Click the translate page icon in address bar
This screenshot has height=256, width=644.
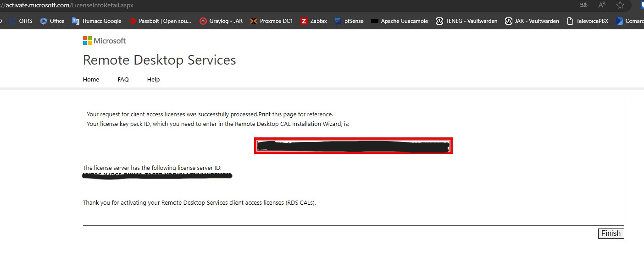583,5
